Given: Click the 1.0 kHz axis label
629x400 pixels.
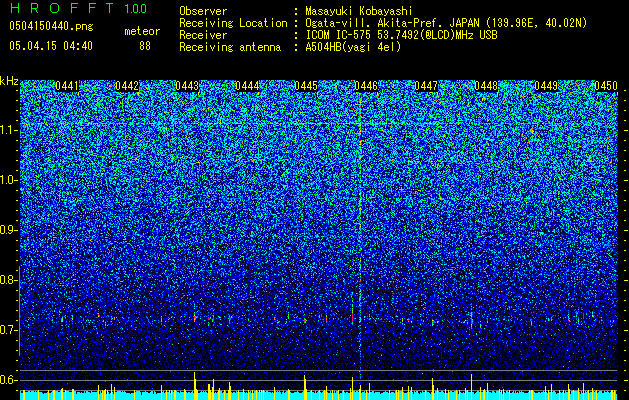Looking at the screenshot, I should coord(9,181).
